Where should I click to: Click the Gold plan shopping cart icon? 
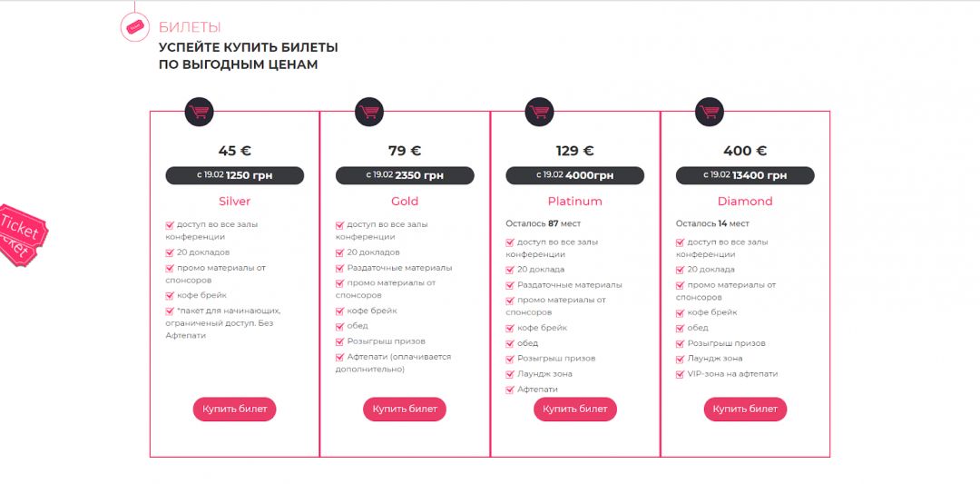click(369, 112)
